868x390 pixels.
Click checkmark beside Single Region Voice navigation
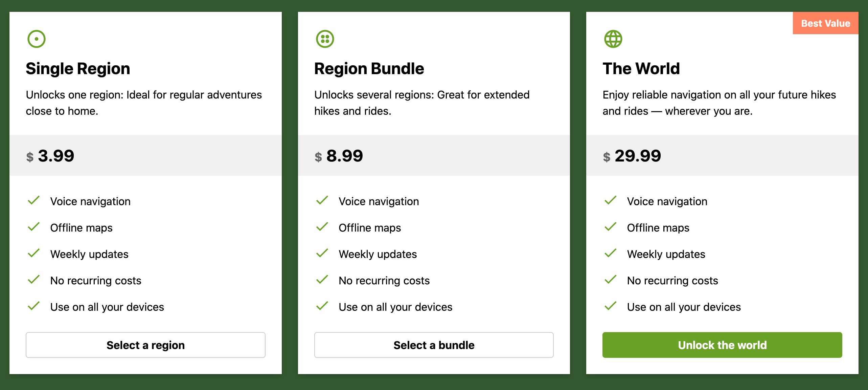[x=34, y=200]
